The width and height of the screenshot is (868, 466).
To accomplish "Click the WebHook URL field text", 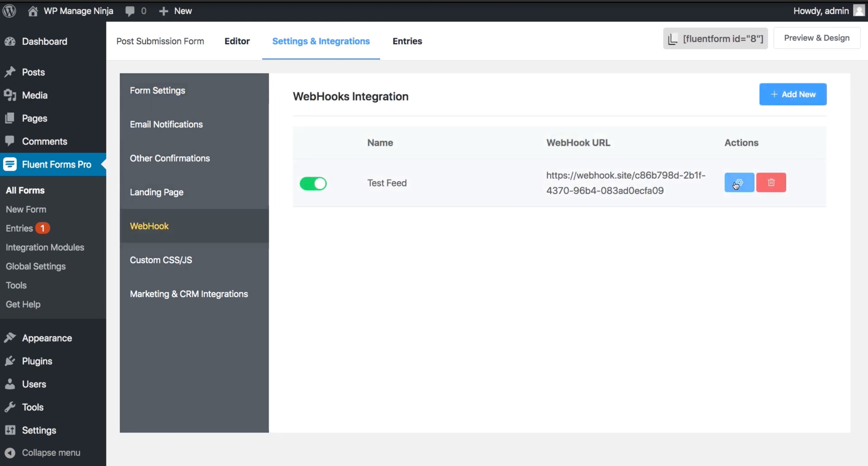I will 626,182.
